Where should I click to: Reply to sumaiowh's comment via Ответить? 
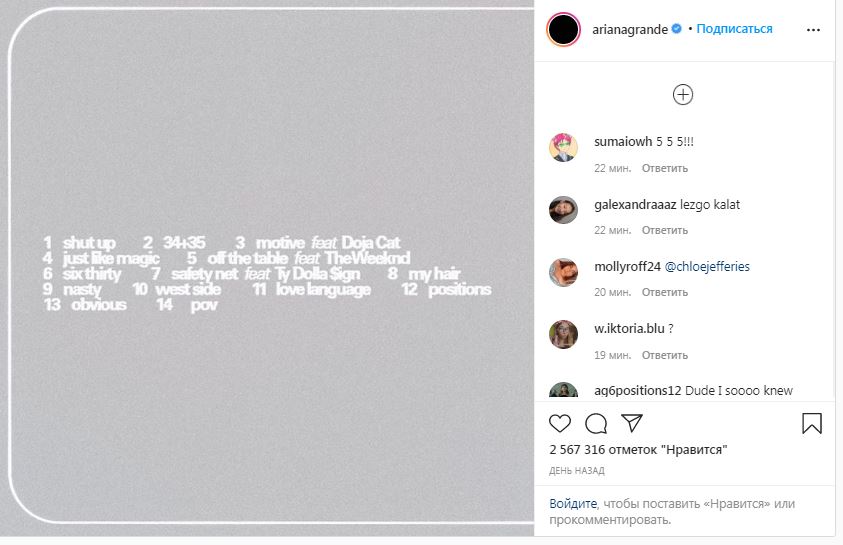pos(665,168)
